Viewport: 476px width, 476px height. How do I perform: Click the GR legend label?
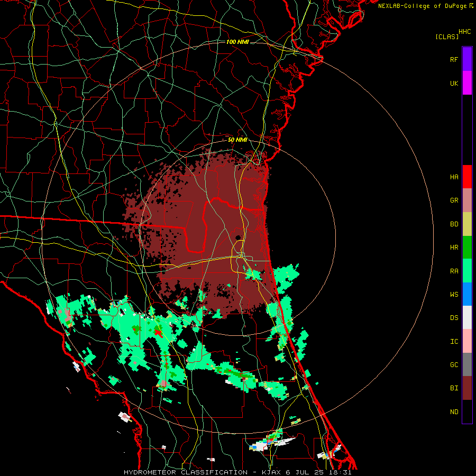(454, 200)
